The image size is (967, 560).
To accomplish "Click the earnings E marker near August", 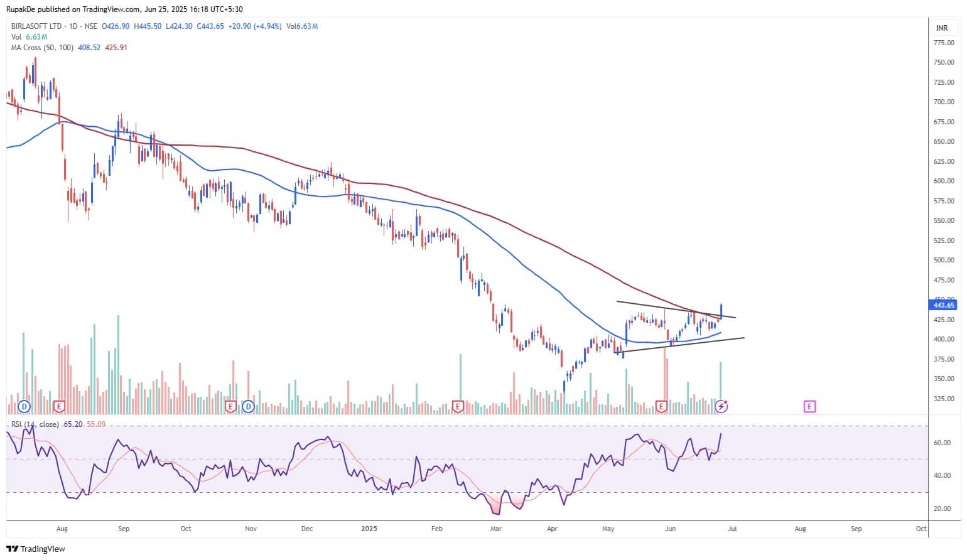I will (59, 406).
